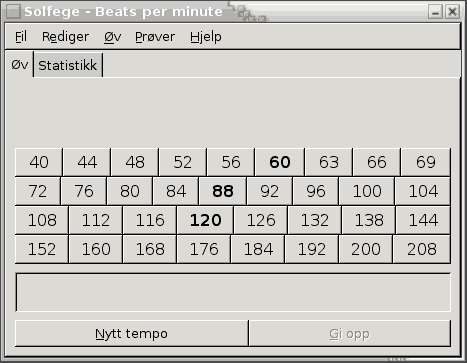Open the Fil menu

click(x=21, y=37)
